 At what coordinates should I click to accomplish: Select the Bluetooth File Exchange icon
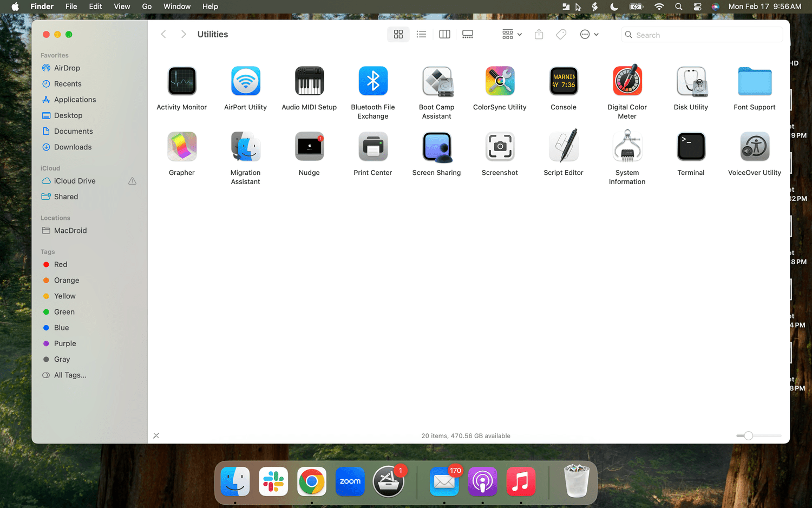coord(373,81)
